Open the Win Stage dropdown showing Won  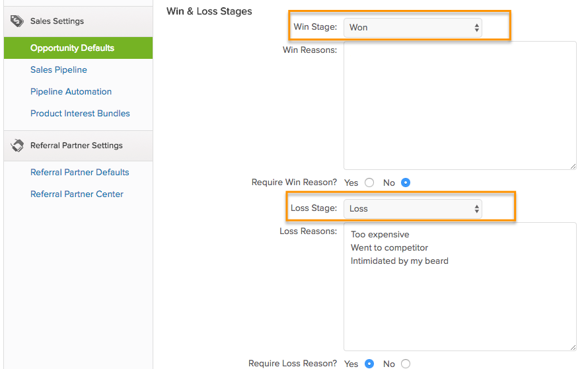412,28
